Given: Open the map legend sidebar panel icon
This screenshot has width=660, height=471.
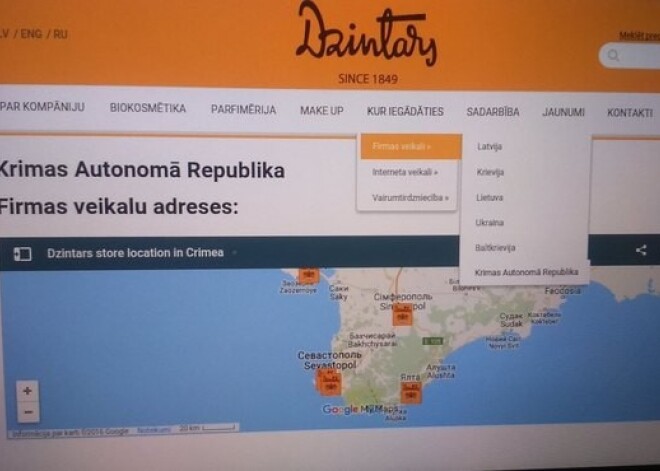Looking at the screenshot, I should (22, 253).
